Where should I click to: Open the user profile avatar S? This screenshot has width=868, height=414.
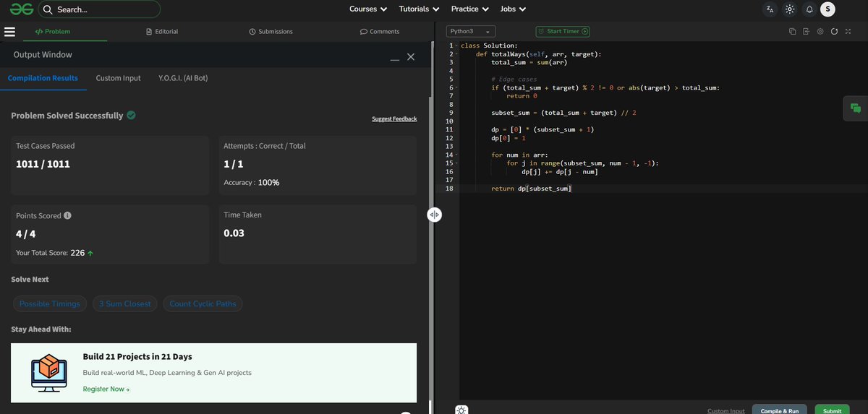[828, 9]
